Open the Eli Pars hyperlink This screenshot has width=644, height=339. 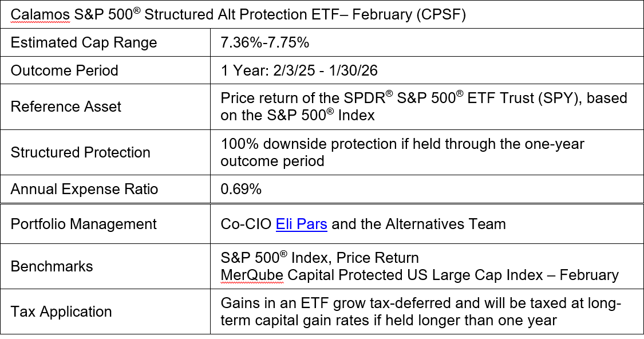tap(302, 224)
